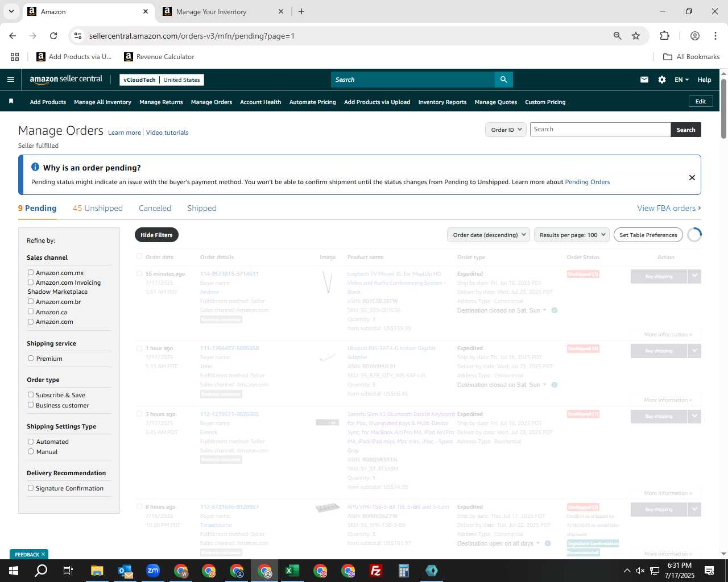
Task: Click the bookmark flag icon in nav bar
Action: pyautogui.click(x=11, y=102)
